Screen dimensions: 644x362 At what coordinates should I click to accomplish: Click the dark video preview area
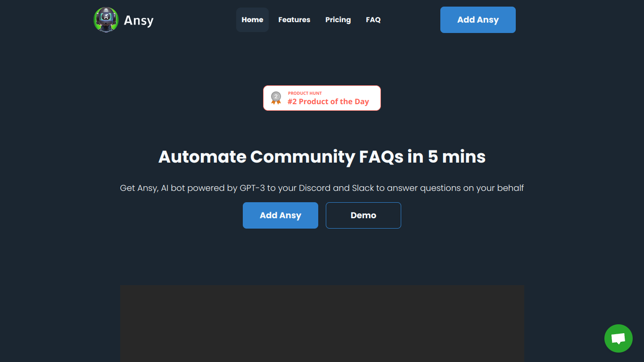322,323
